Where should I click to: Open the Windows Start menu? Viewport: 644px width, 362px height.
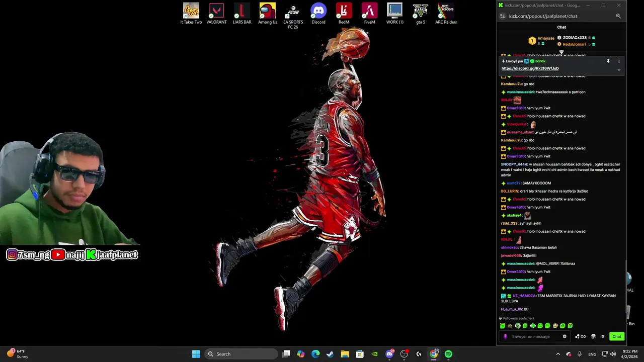click(x=196, y=354)
